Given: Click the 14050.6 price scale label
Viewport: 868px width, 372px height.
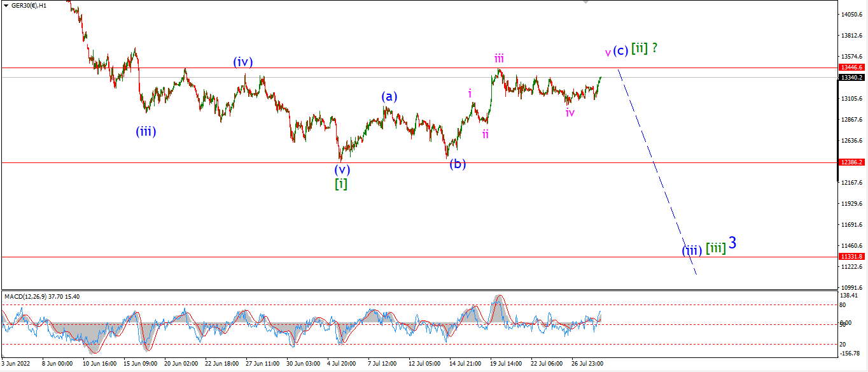Looking at the screenshot, I should [851, 14].
